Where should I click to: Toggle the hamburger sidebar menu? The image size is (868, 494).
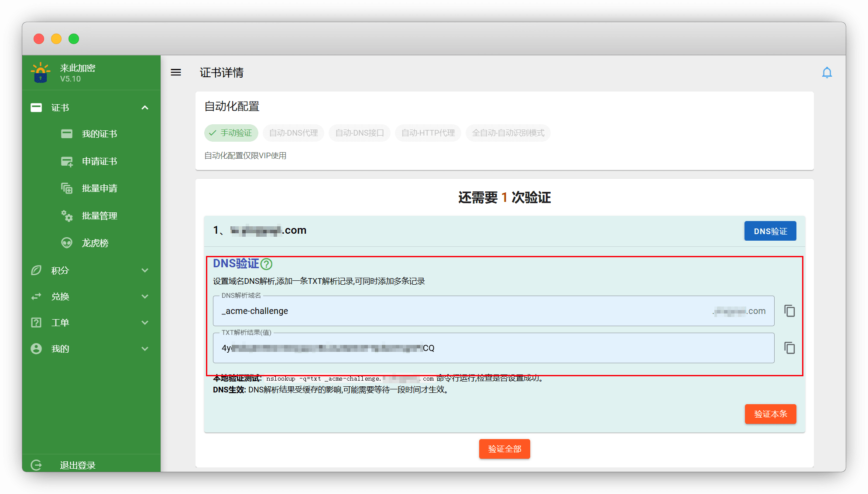coord(176,72)
